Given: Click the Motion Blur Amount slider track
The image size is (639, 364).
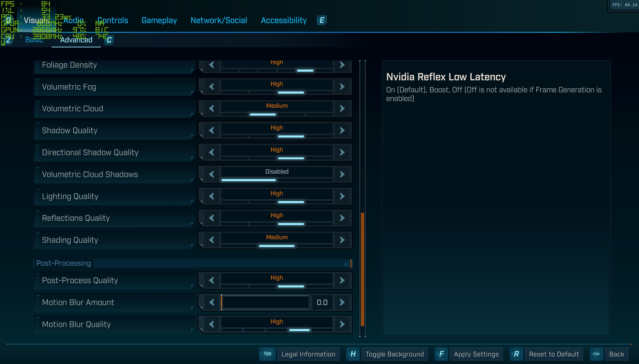Looking at the screenshot, I should [265, 302].
